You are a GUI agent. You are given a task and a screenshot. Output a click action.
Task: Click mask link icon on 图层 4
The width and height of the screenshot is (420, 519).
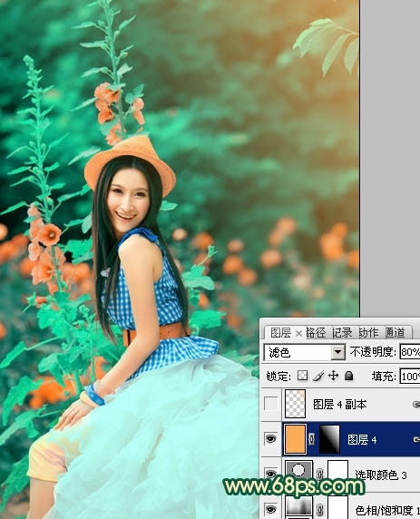pyautogui.click(x=312, y=439)
